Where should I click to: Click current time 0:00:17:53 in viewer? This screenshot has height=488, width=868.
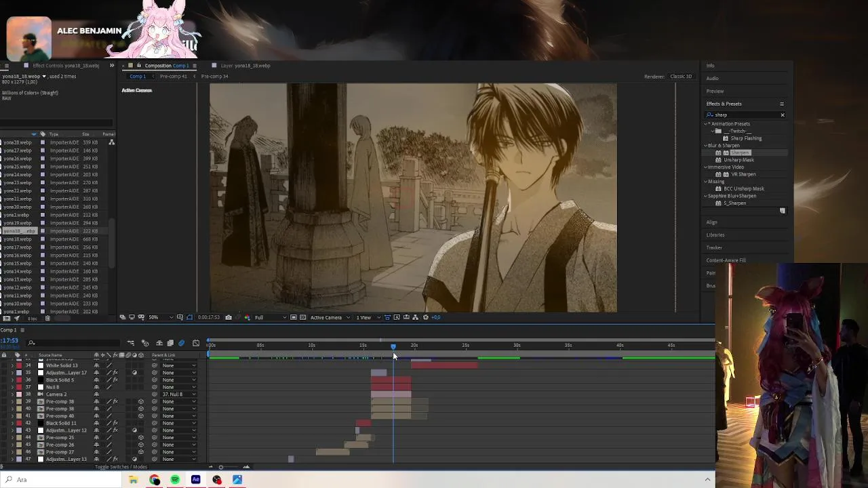(209, 317)
